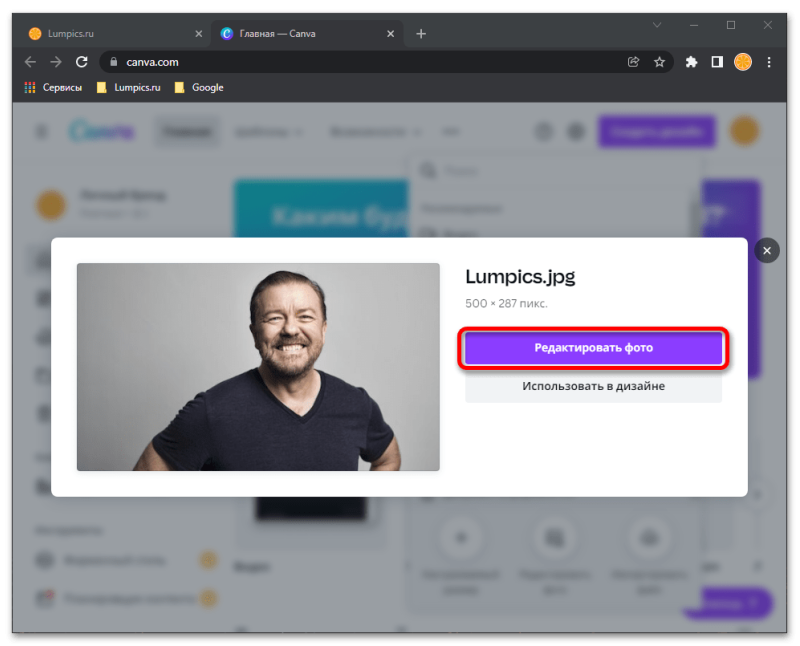Open the extensions puzzle icon
The image size is (800, 646).
click(x=691, y=62)
